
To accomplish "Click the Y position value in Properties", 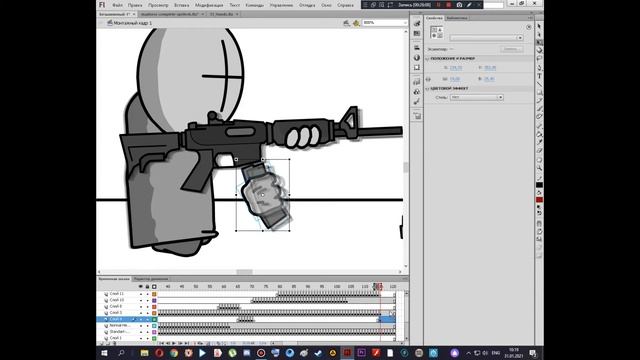I will pyautogui.click(x=490, y=68).
